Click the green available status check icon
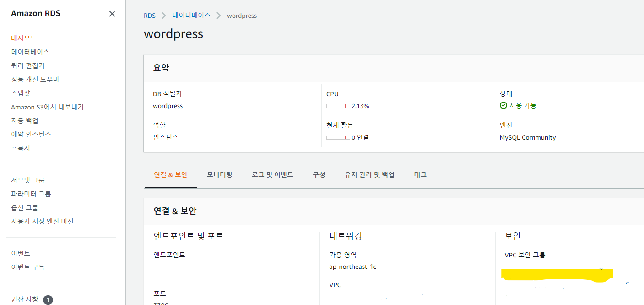The height and width of the screenshot is (305, 644). (503, 105)
